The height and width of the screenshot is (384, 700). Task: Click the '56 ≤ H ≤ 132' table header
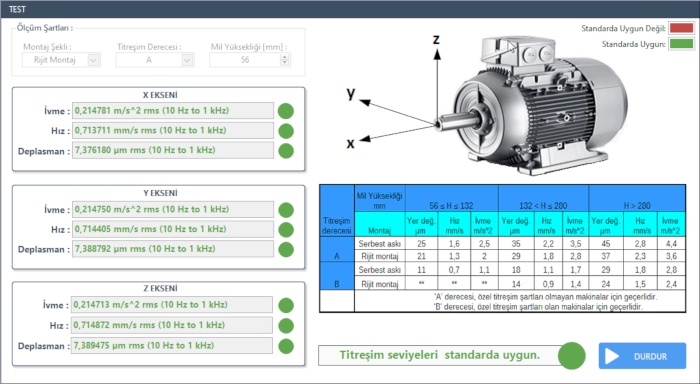pyautogui.click(x=451, y=198)
